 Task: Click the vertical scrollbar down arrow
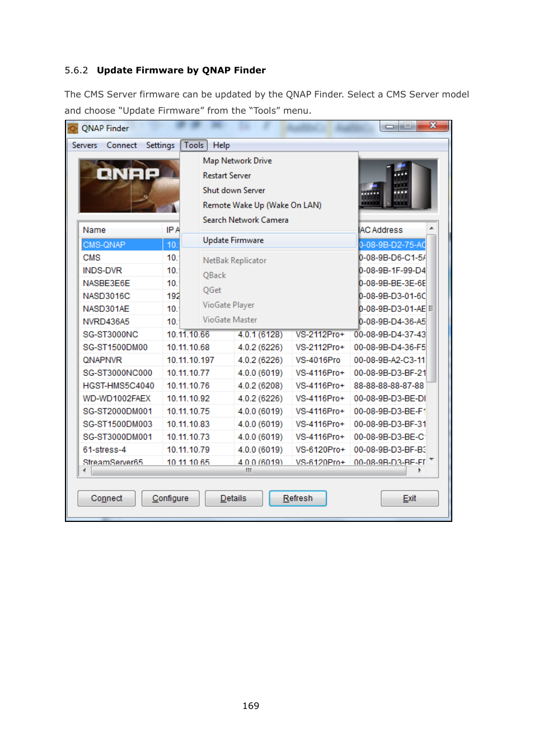[432, 460]
